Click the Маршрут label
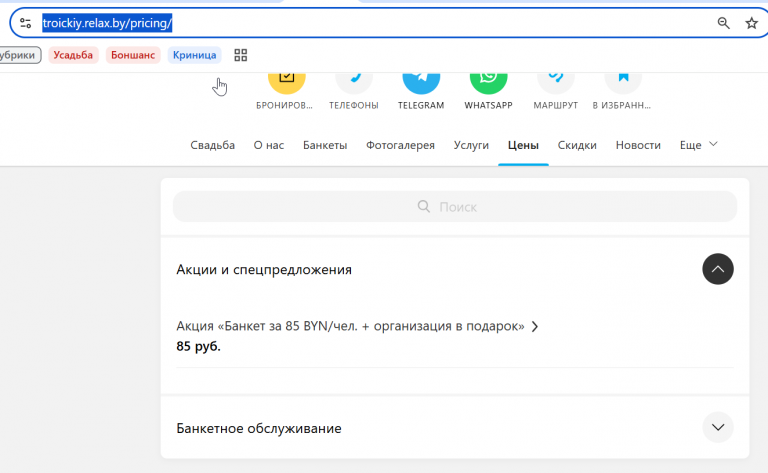Image resolution: width=768 pixels, height=473 pixels. point(555,105)
